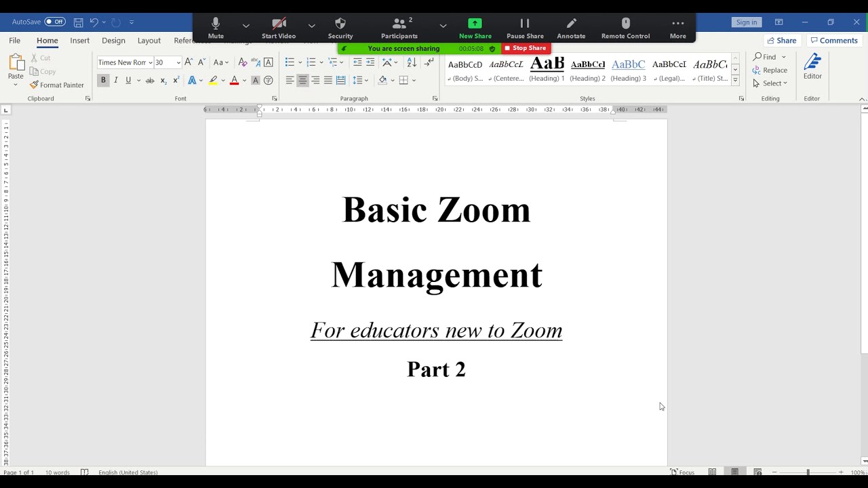Toggle Superscript formatting
Viewport: 868px width, 488px height.
coord(176,80)
